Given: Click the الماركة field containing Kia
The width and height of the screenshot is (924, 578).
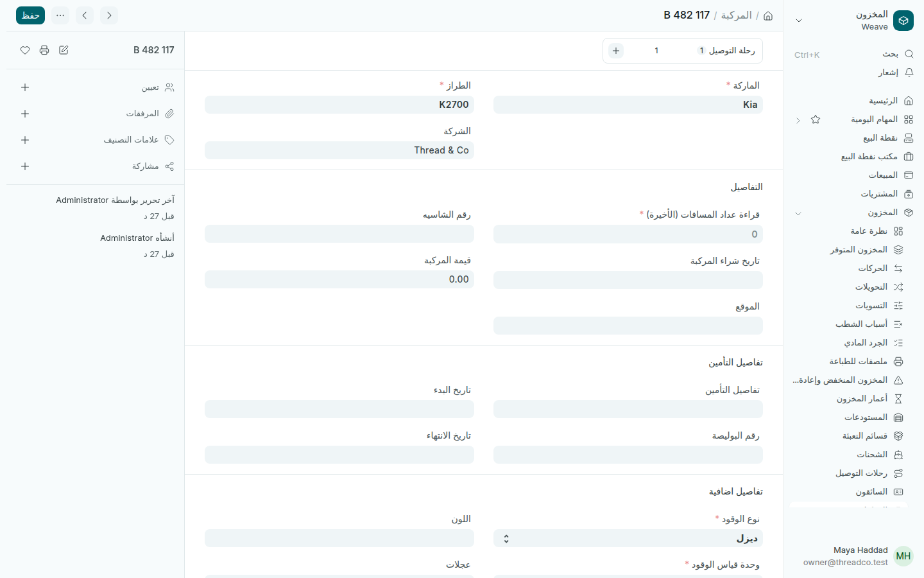Looking at the screenshot, I should [x=628, y=105].
